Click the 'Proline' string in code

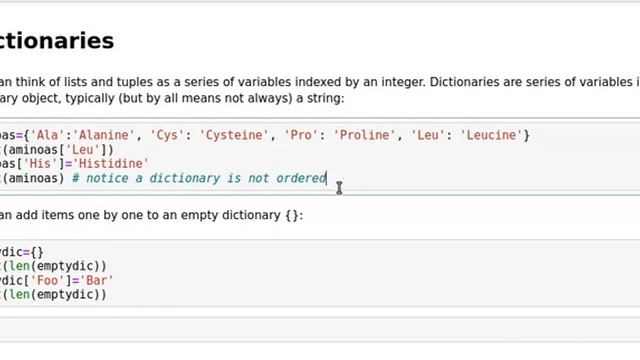tap(364, 135)
